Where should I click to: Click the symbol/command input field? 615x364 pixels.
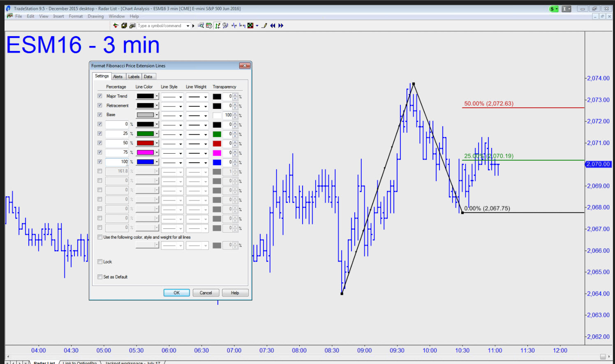pyautogui.click(x=161, y=26)
